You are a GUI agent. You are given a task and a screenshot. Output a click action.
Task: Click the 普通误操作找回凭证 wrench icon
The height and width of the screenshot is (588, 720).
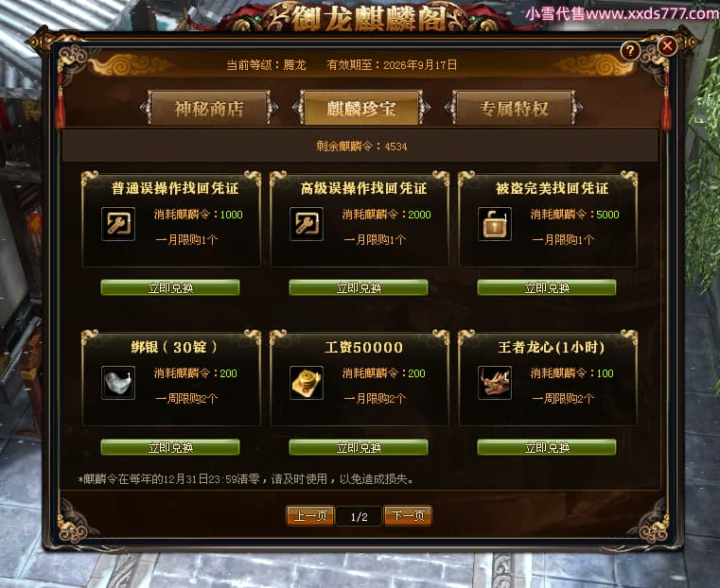(118, 224)
